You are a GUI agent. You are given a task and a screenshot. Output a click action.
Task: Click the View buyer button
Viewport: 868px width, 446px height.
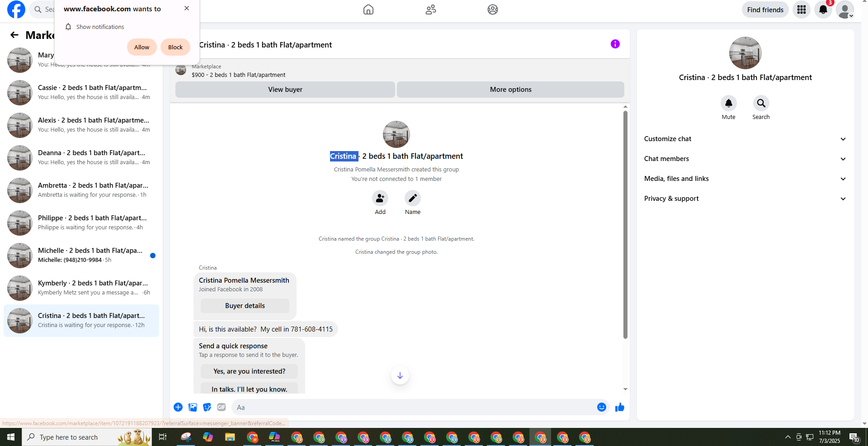coord(285,90)
